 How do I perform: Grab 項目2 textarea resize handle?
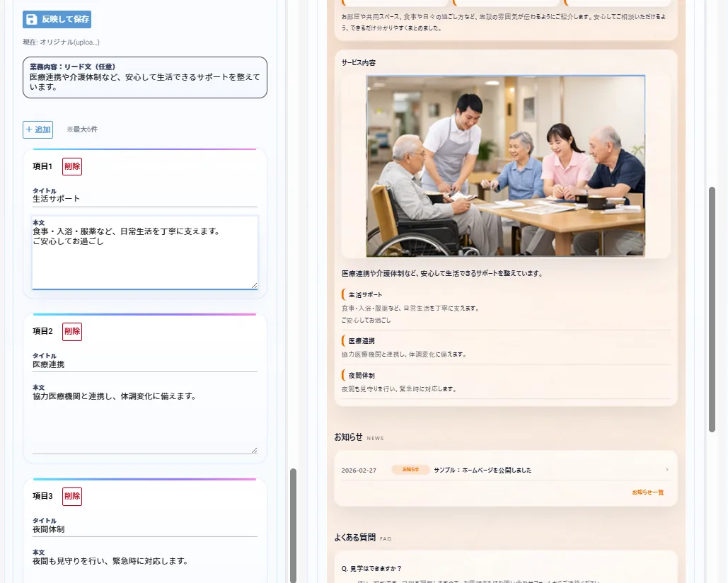[x=254, y=450]
